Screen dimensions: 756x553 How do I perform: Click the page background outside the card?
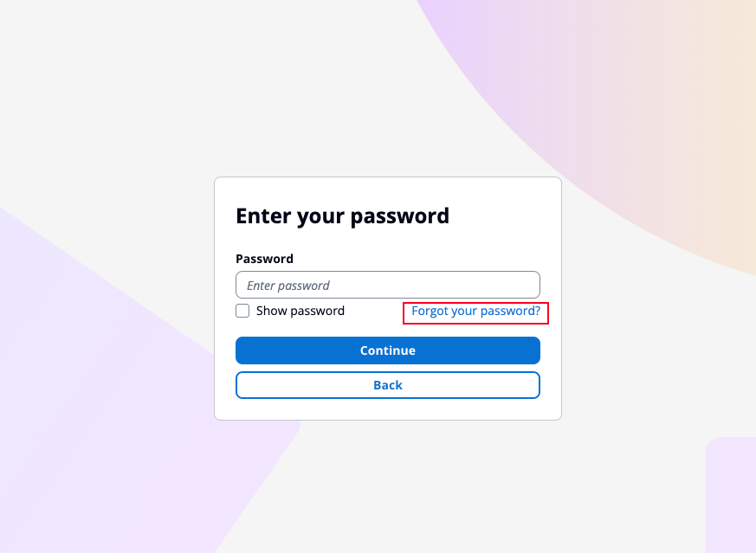click(x=104, y=104)
